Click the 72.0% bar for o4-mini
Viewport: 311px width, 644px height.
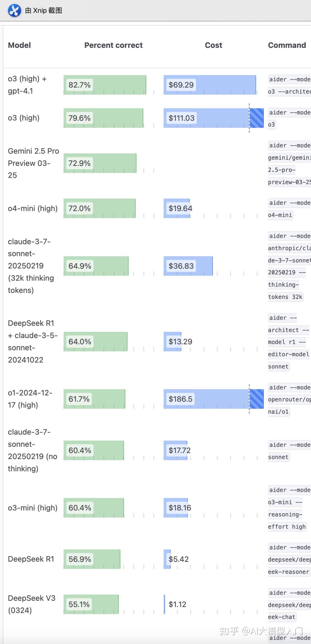[x=99, y=208]
